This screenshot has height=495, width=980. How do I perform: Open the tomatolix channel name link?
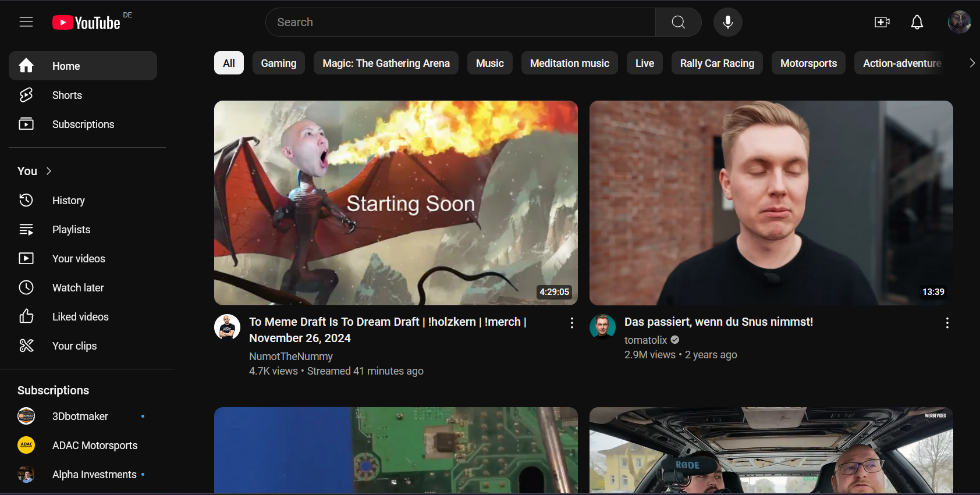tap(645, 340)
